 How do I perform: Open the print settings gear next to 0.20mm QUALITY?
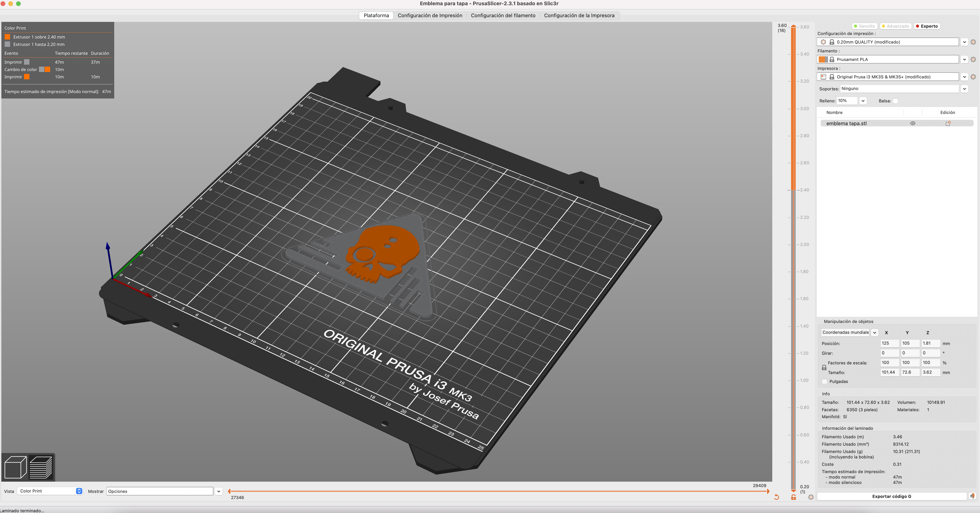point(973,42)
